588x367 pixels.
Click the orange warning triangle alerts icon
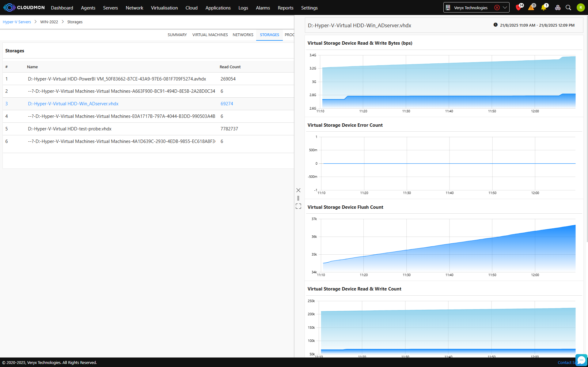coord(531,8)
